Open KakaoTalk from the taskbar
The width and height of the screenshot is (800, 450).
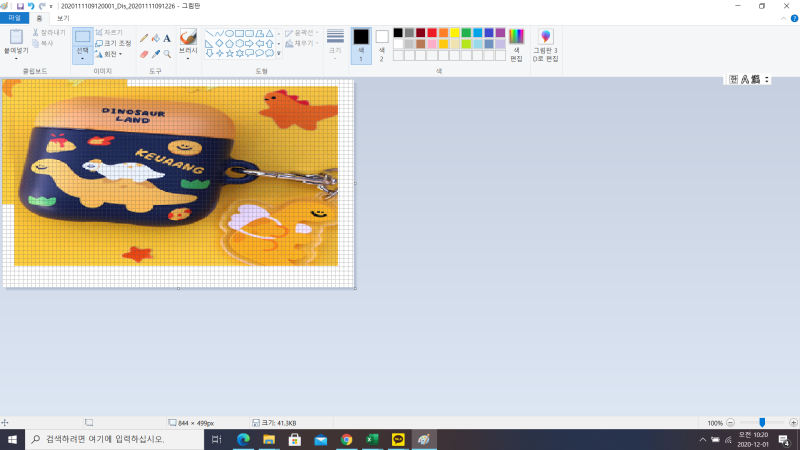[398, 439]
